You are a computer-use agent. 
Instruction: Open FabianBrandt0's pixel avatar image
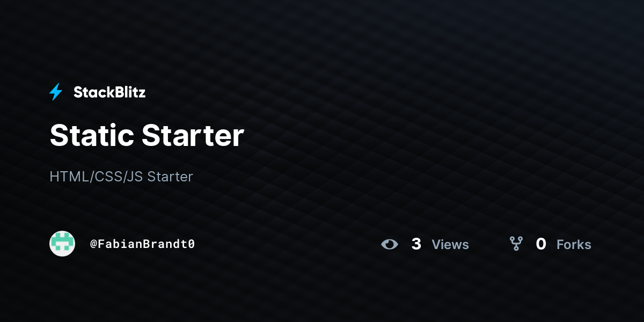click(62, 244)
